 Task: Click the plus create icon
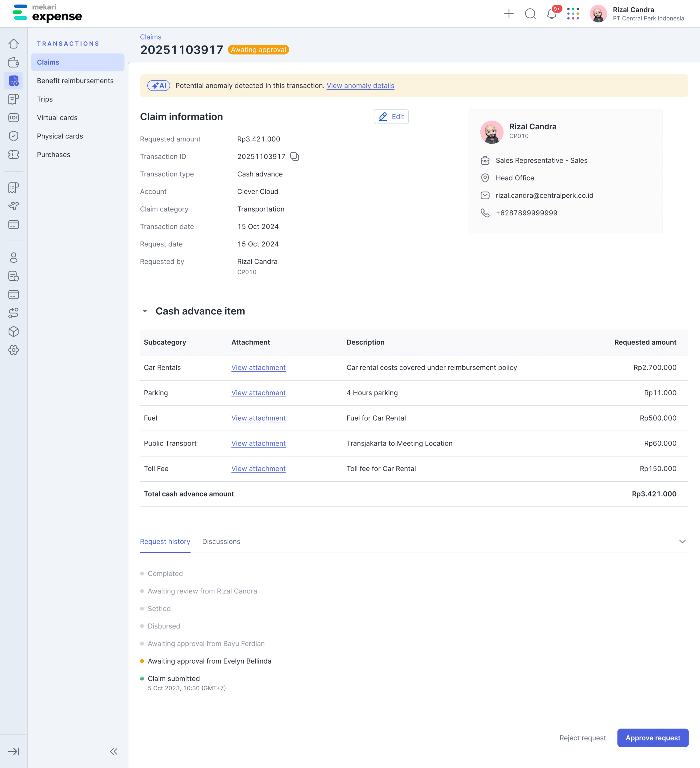[509, 14]
